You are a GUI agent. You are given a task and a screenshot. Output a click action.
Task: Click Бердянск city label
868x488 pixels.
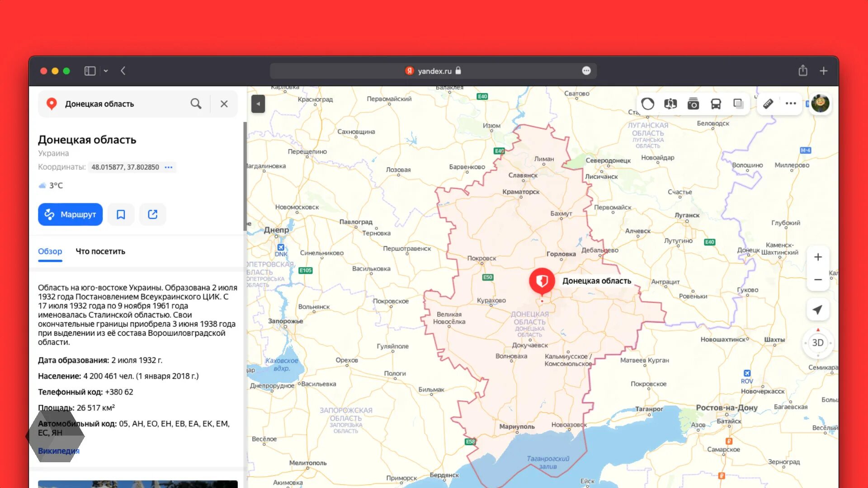point(444,475)
